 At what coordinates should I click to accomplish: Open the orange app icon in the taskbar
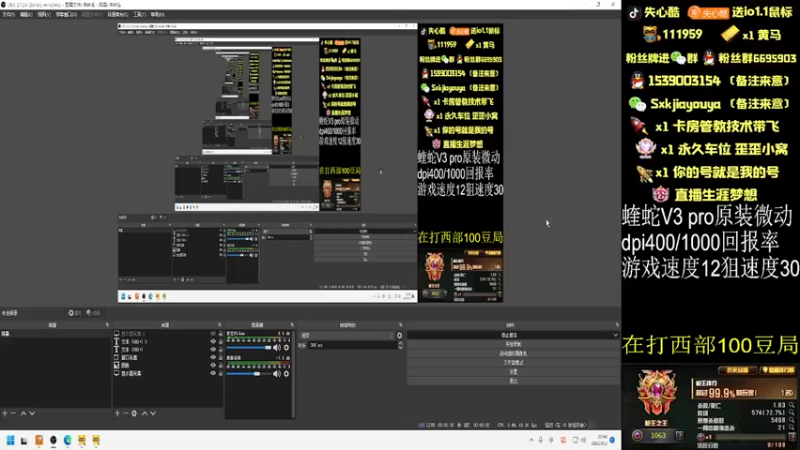point(39,440)
